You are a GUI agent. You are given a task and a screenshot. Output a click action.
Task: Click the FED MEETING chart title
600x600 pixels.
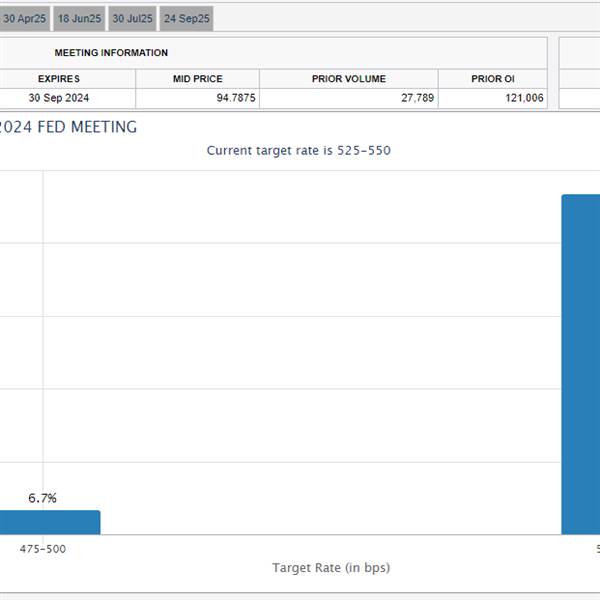coord(68,127)
